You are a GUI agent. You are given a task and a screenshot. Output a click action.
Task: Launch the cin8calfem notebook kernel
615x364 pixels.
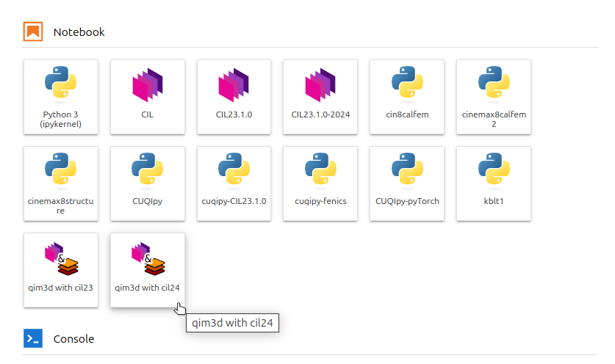tap(407, 97)
